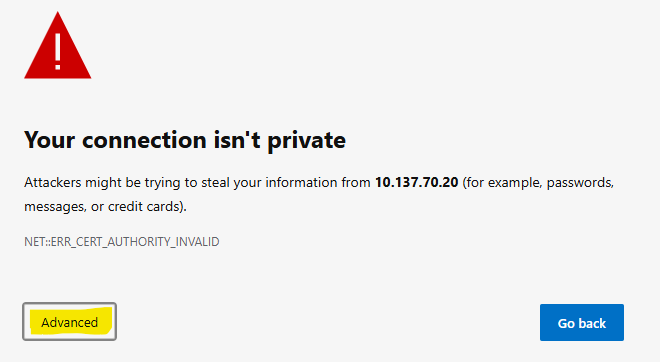Click the "Your connection isn't private" heading
Image resolution: width=660 pixels, height=362 pixels.
point(185,140)
